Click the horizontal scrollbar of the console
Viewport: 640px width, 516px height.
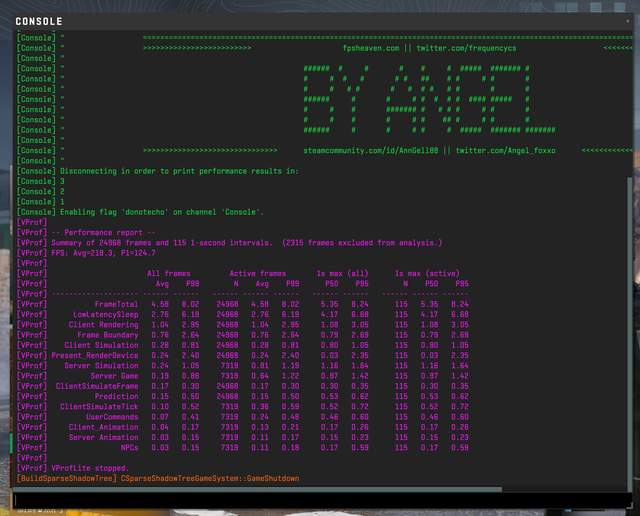[x=257, y=489]
